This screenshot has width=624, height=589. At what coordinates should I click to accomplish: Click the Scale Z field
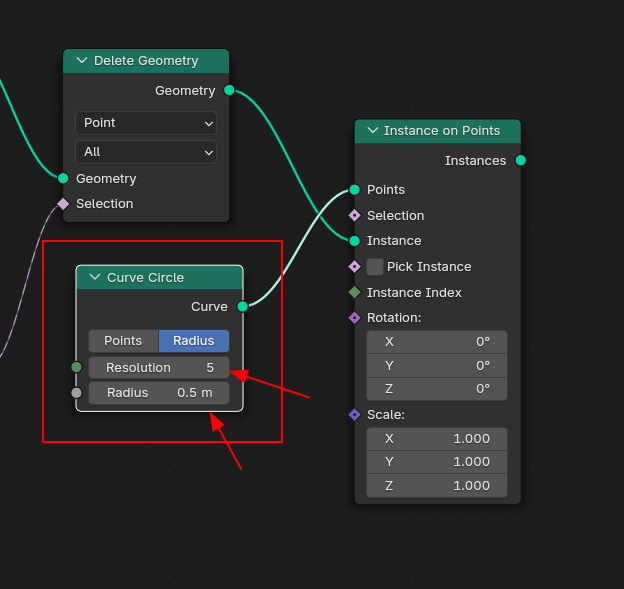click(437, 486)
